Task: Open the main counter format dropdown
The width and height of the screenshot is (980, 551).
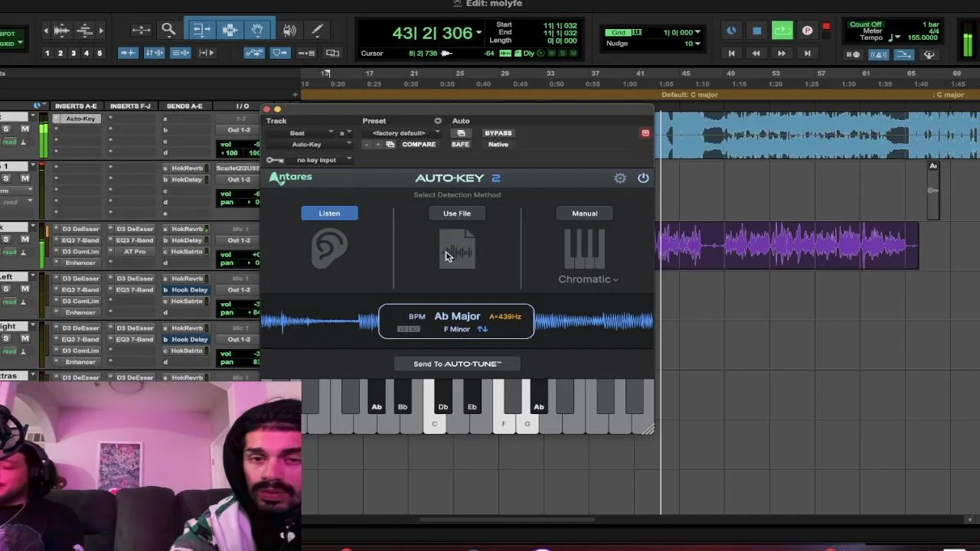Action: [x=479, y=33]
